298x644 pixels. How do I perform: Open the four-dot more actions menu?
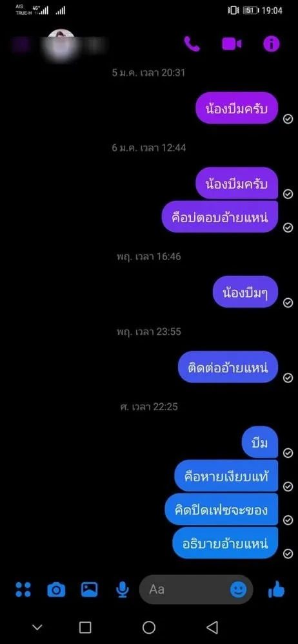pyautogui.click(x=23, y=589)
